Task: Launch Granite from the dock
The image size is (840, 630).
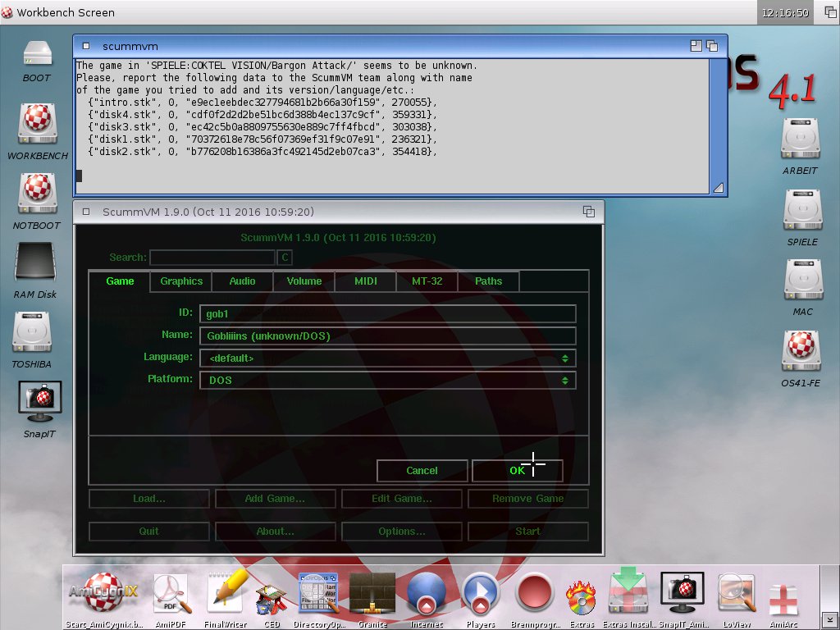Action: [x=372, y=594]
